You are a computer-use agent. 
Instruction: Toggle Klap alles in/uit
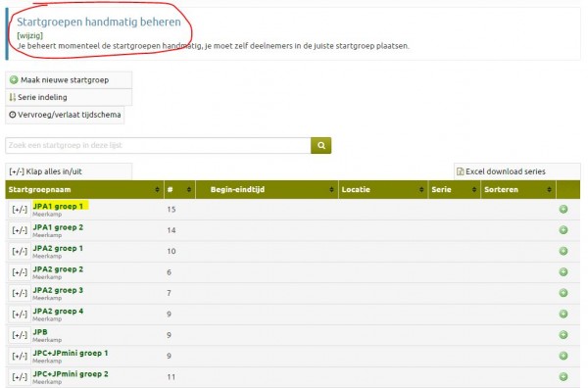(x=69, y=171)
